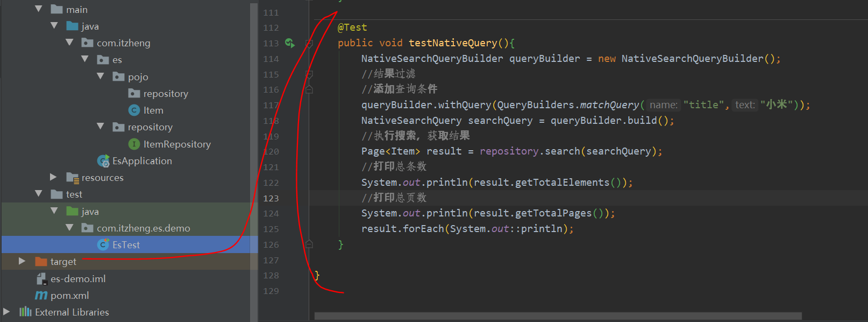The image size is (868, 322).
Task: Click the com.itzheng package icon
Action: [x=87, y=43]
